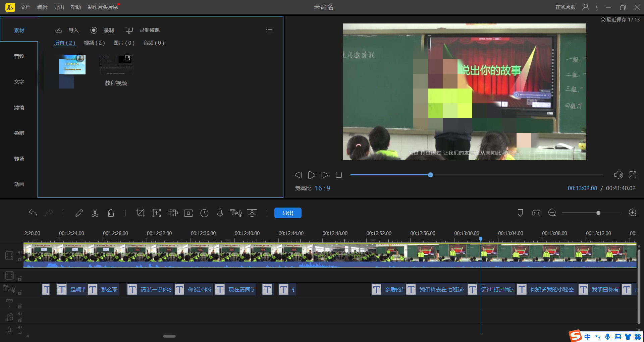
Task: Switch to the 动画 sidebar tab
Action: (x=19, y=184)
